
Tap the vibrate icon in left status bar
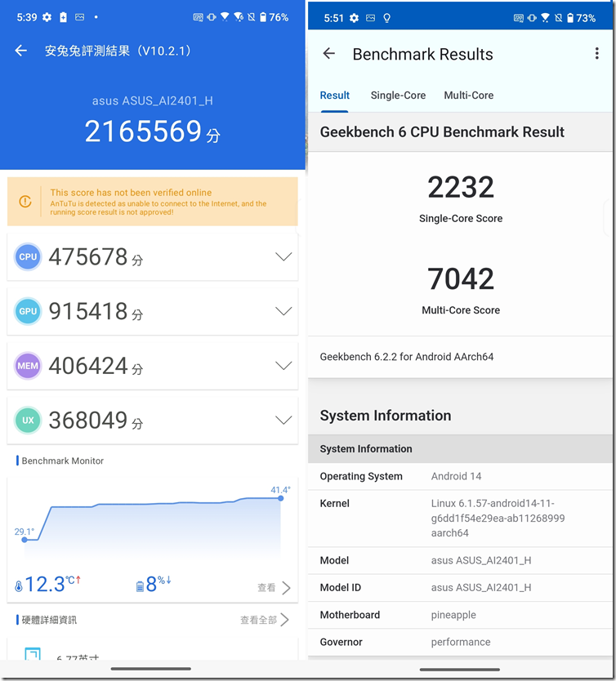[212, 17]
